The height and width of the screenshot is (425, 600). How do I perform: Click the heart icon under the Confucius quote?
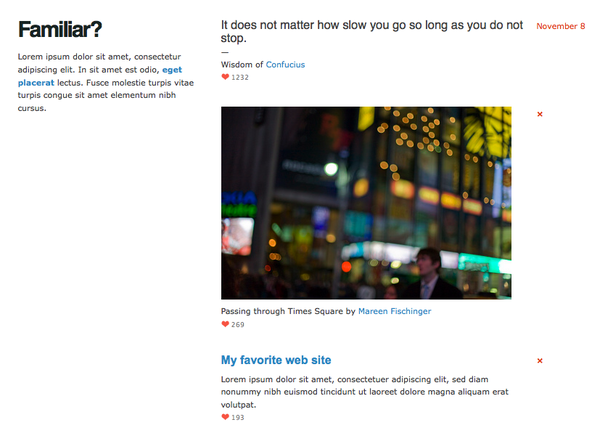(x=225, y=77)
